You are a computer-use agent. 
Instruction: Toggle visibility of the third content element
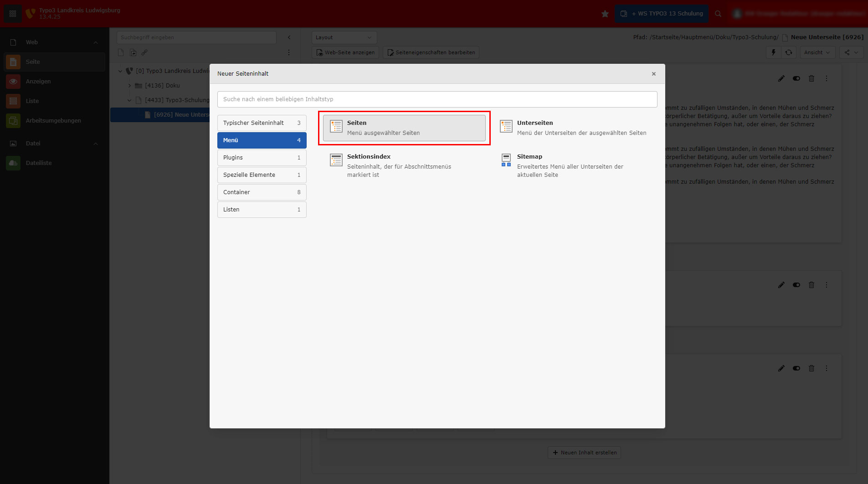796,368
